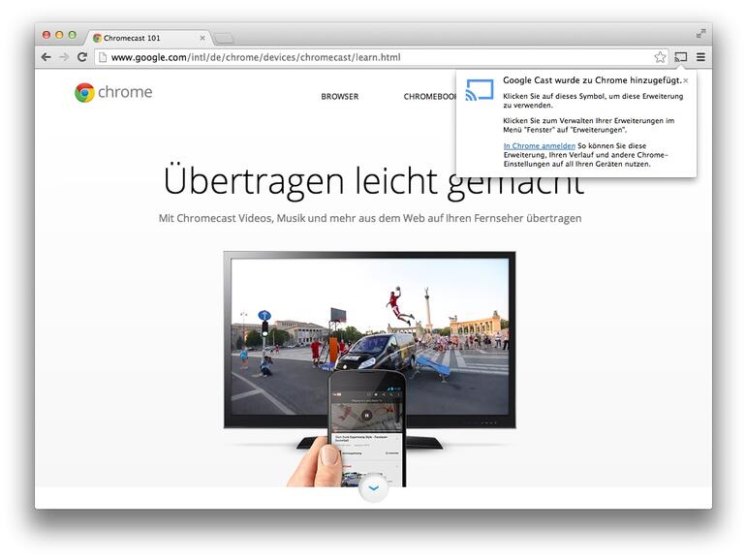Click the browser back arrow
Viewport: 746px width, 560px height.
coord(47,57)
